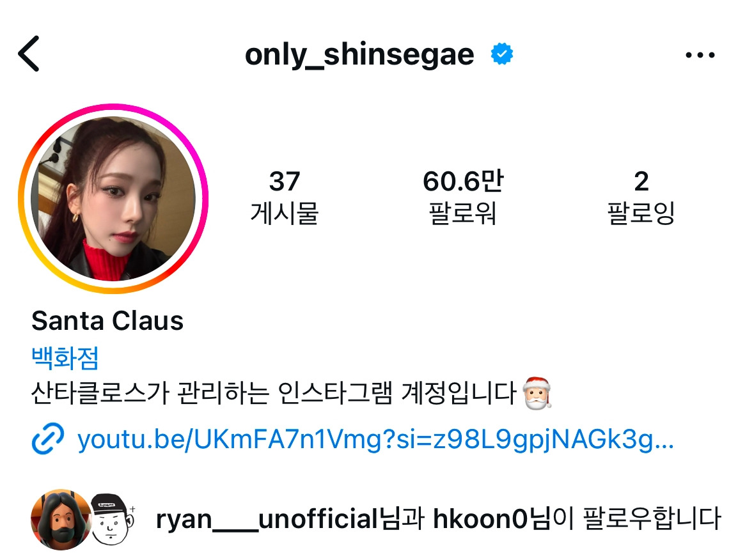Tap the only_shinsegae username title

point(359,55)
